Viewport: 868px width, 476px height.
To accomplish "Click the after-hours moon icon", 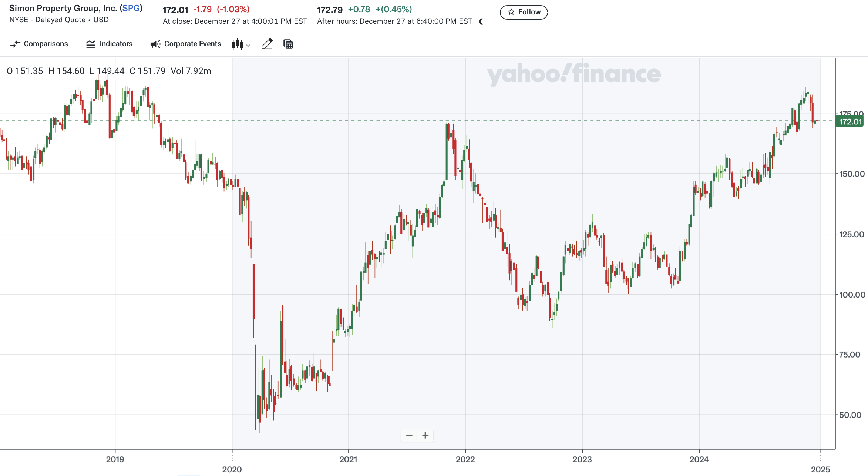I will [481, 21].
